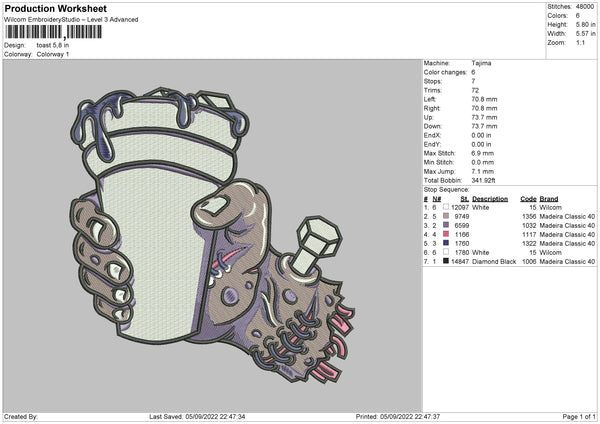Screen dimensions: 600x424
Task: Click the Code column header
Action: point(529,197)
